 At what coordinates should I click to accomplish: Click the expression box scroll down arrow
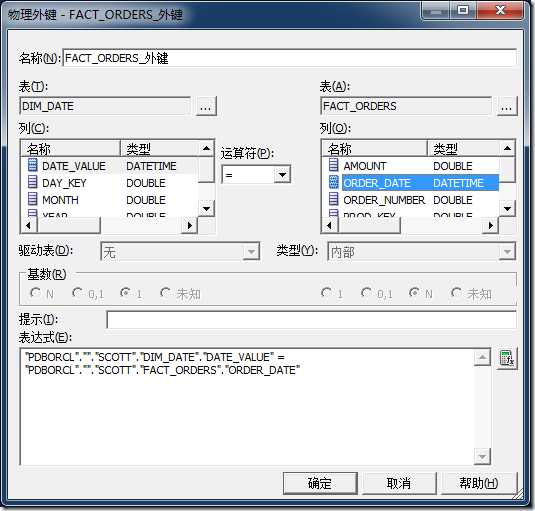(482, 456)
